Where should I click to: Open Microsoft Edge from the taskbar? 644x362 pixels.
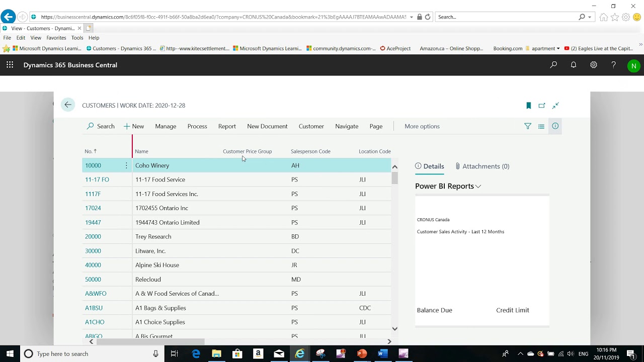(x=196, y=354)
